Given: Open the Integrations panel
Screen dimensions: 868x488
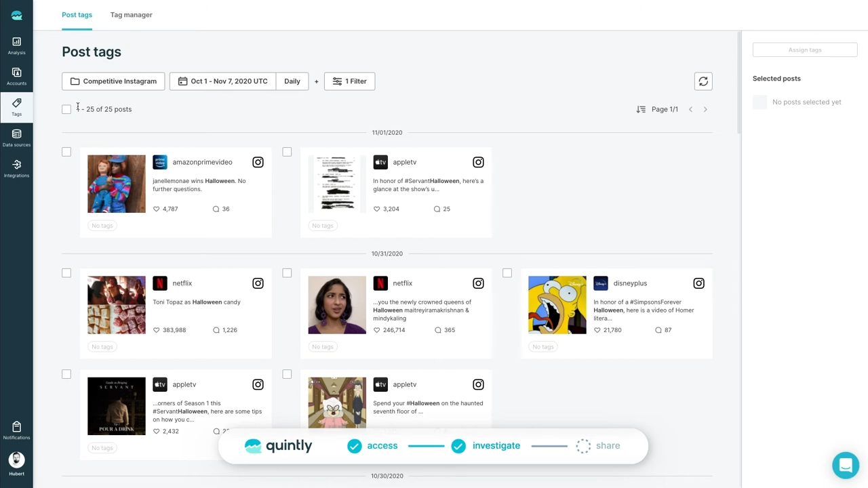Looking at the screenshot, I should pyautogui.click(x=16, y=169).
